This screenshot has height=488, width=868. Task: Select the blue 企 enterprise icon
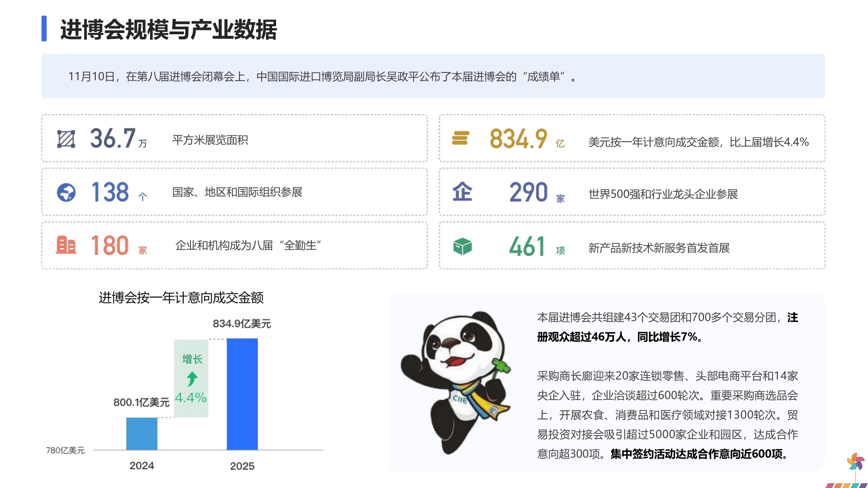[462, 192]
